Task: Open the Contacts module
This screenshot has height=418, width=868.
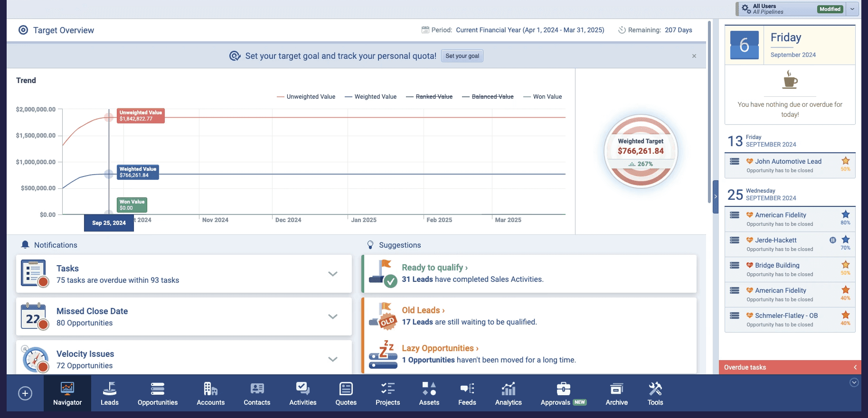Action: coord(257,394)
